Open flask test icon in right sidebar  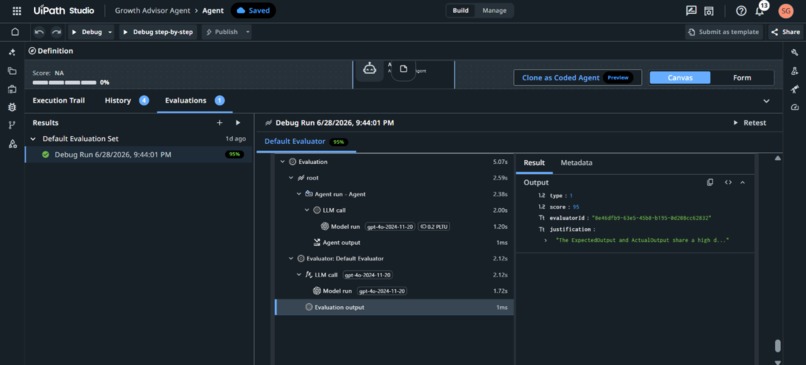[x=795, y=71]
